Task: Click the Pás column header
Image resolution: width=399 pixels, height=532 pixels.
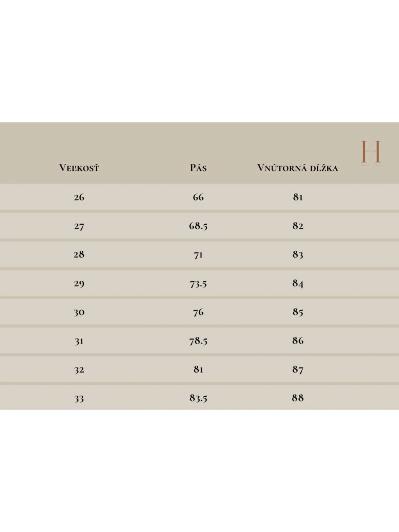Action: [198, 168]
